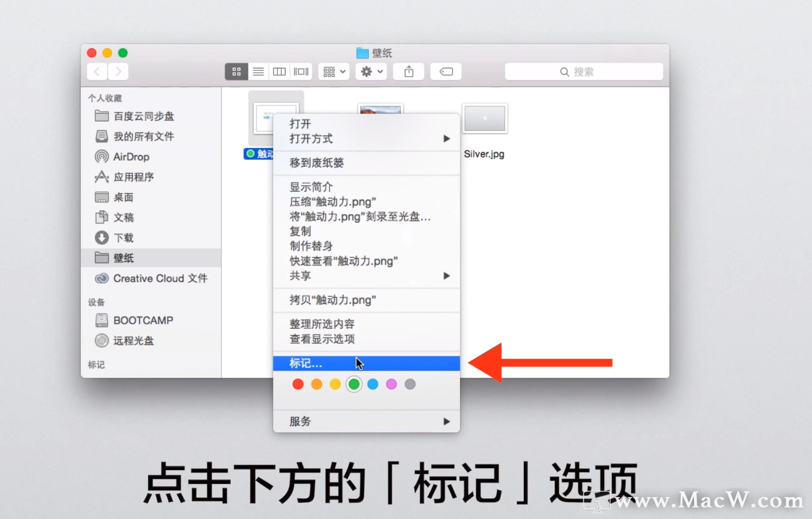Apply the gray tag color
Image resolution: width=812 pixels, height=519 pixels.
(410, 384)
